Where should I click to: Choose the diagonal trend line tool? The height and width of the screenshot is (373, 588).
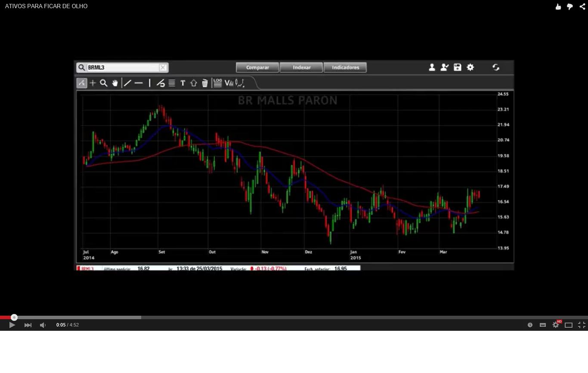127,83
